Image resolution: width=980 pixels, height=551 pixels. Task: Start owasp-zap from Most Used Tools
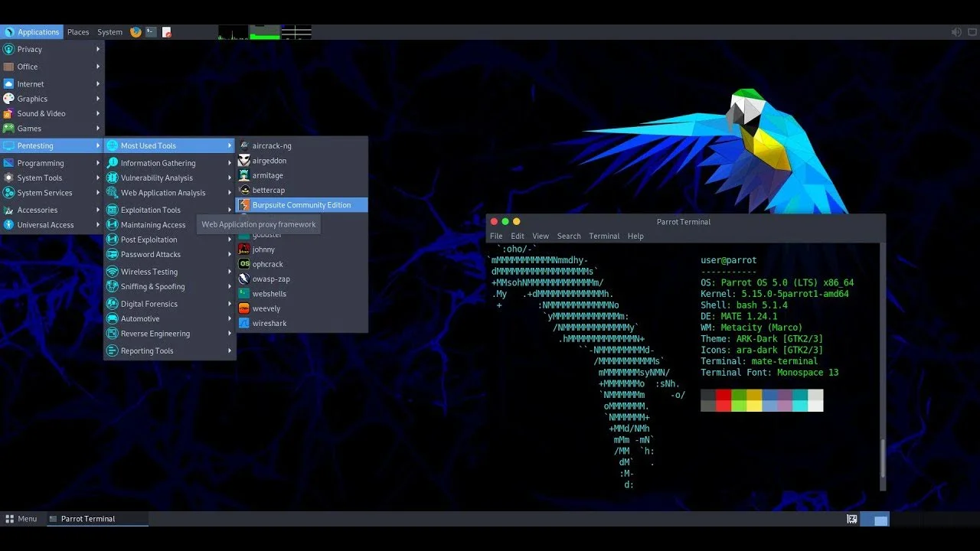(302, 279)
